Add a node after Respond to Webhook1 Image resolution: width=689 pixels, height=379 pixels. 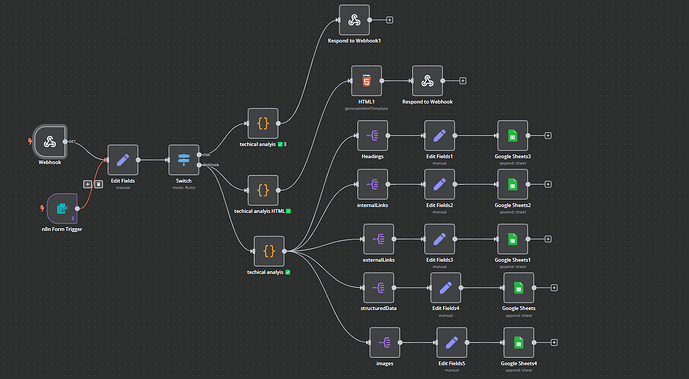tap(389, 20)
